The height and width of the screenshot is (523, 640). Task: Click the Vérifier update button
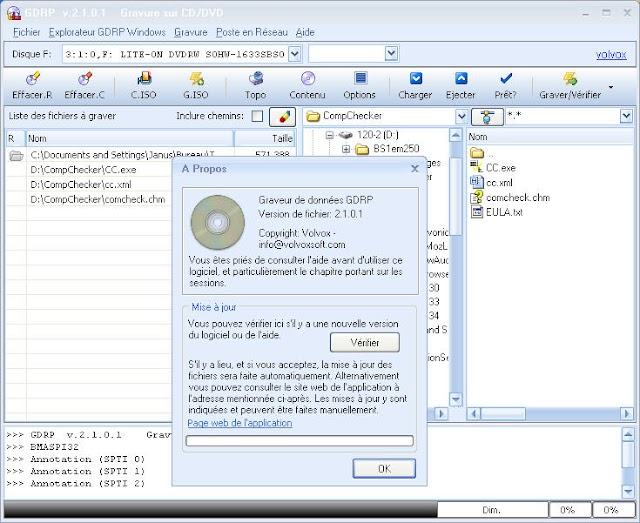coord(364,343)
